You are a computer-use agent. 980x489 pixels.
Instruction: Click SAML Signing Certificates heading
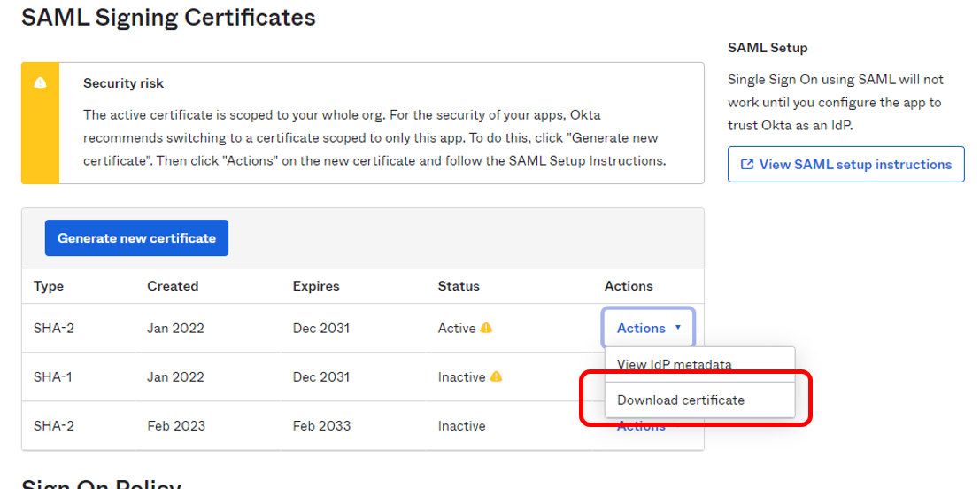169,17
